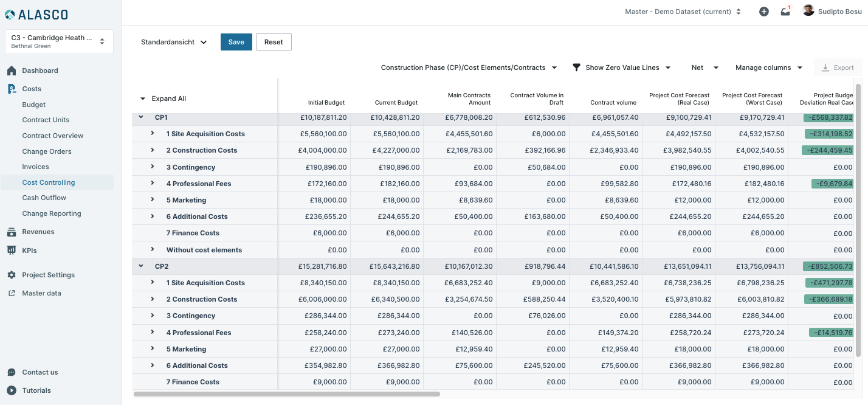Click the Reset button
The image size is (868, 405).
(x=274, y=42)
